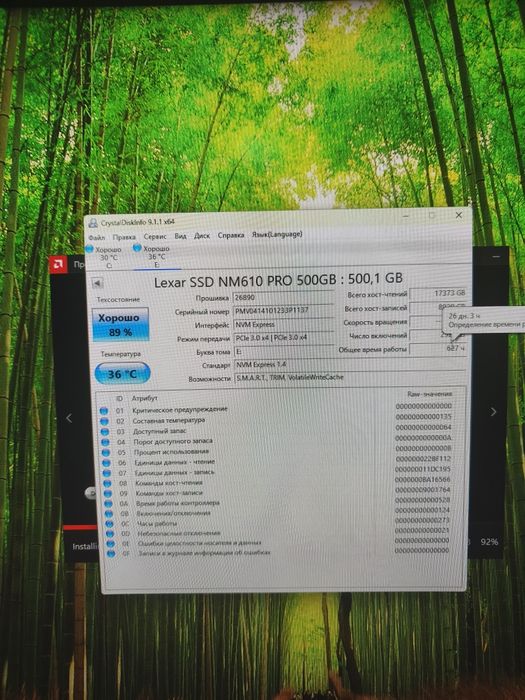The image size is (525, 700).
Task: Click the status icon for 03 Доступный запас
Action: tap(104, 432)
